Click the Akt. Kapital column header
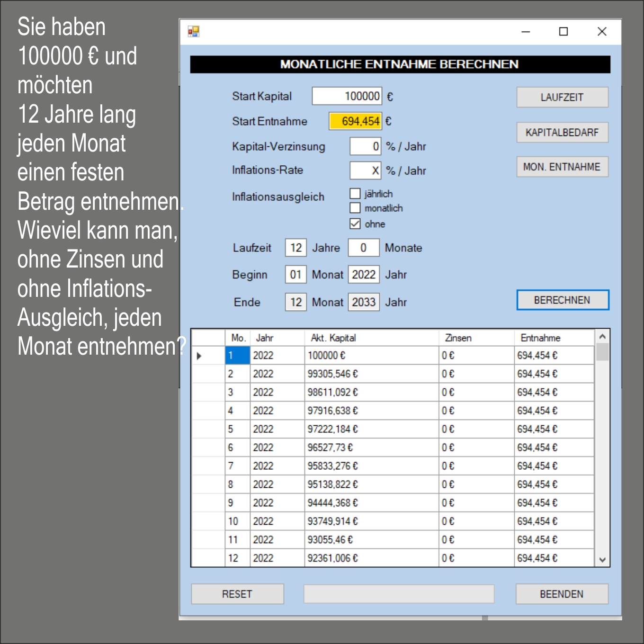This screenshot has height=644, width=644. [333, 338]
